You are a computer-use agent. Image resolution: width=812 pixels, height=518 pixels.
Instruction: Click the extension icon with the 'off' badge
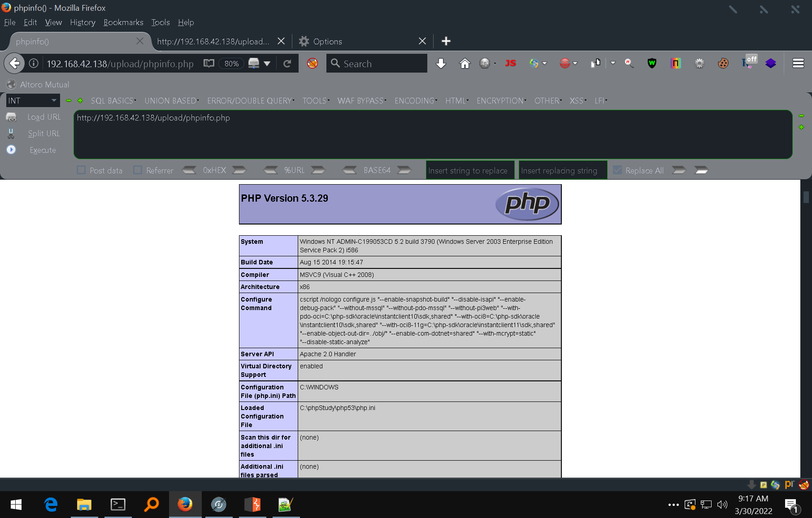coord(749,62)
